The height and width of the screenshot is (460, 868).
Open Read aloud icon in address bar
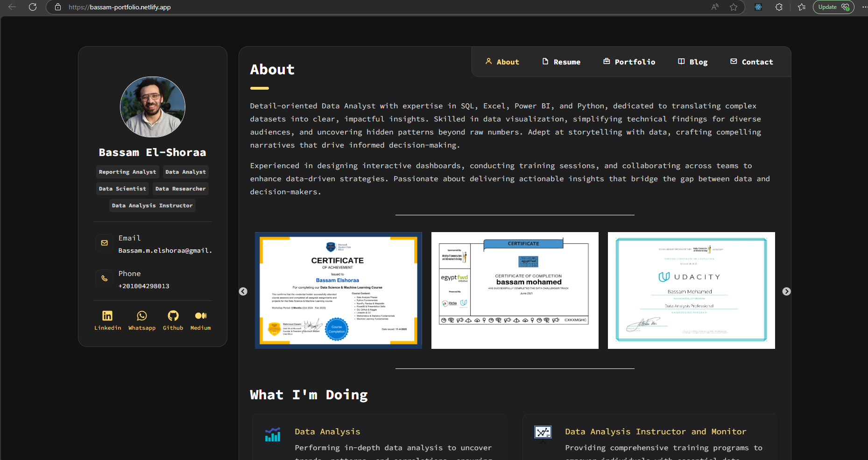click(x=715, y=7)
